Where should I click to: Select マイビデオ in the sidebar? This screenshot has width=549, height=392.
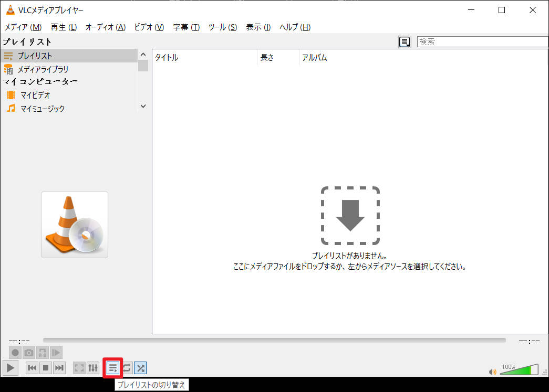[69, 95]
